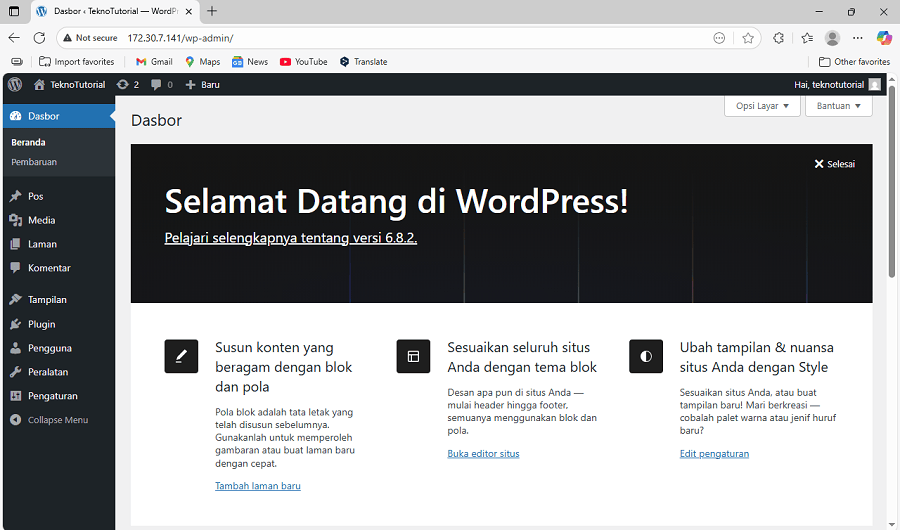Open the Tampilan menu
900x530 pixels.
coord(59,300)
